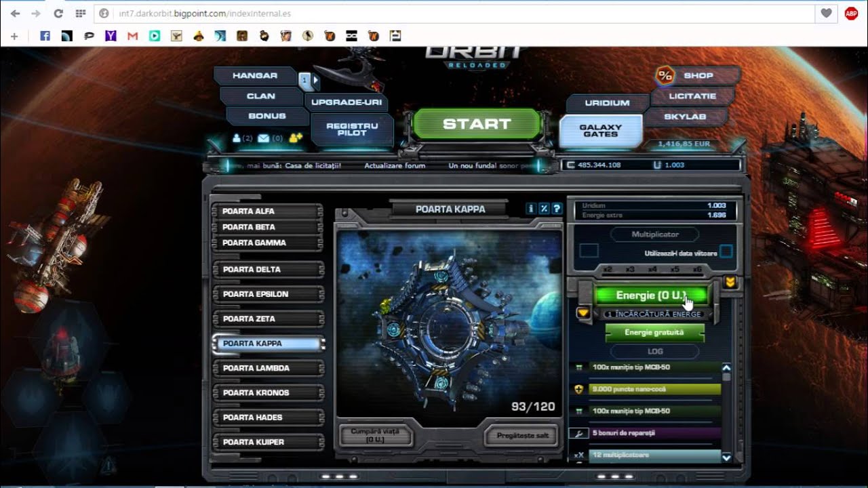This screenshot has width=868, height=488.
Task: Launch the game with START
Action: click(477, 124)
